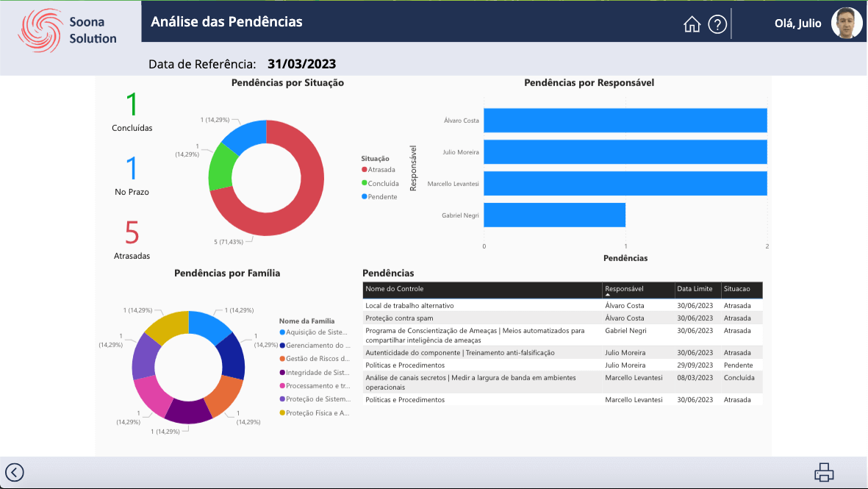This screenshot has height=489, width=868.
Task: Open Julio's profile picture
Action: [x=847, y=24]
